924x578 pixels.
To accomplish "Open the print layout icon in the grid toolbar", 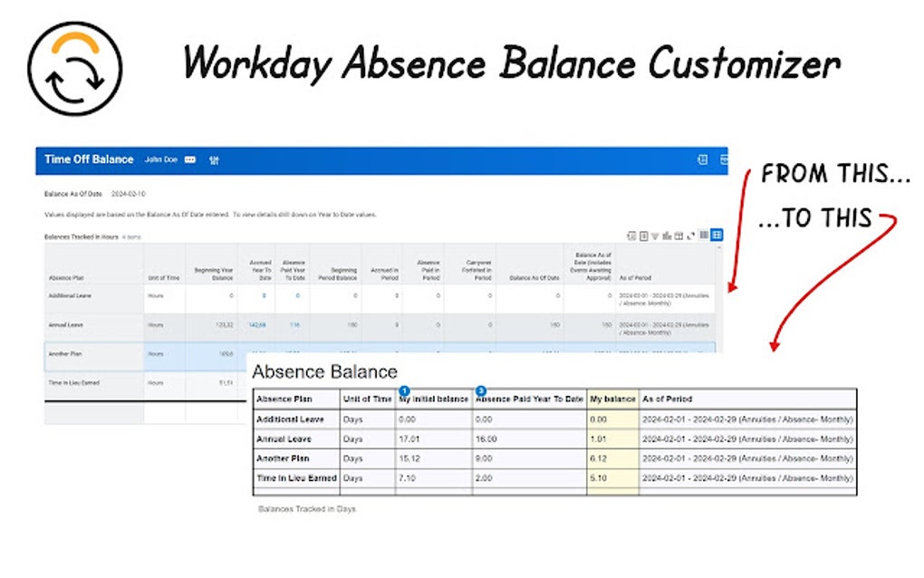I will coord(644,235).
